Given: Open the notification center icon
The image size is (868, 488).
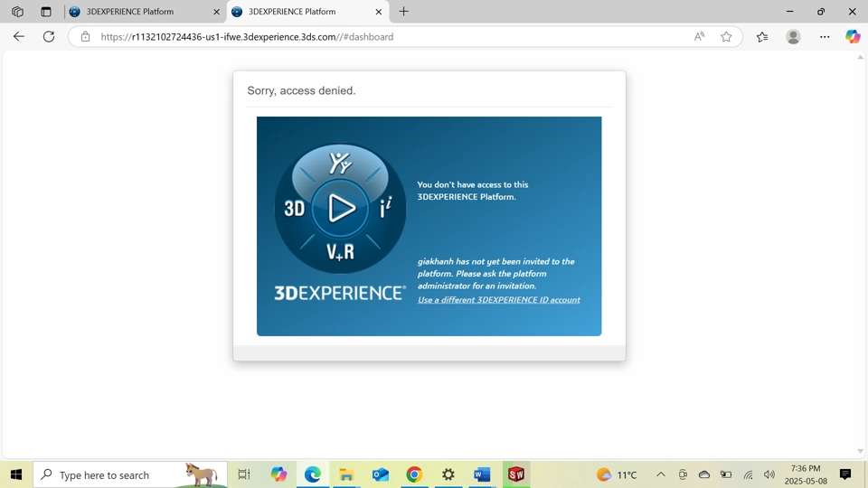Looking at the screenshot, I should [845, 474].
